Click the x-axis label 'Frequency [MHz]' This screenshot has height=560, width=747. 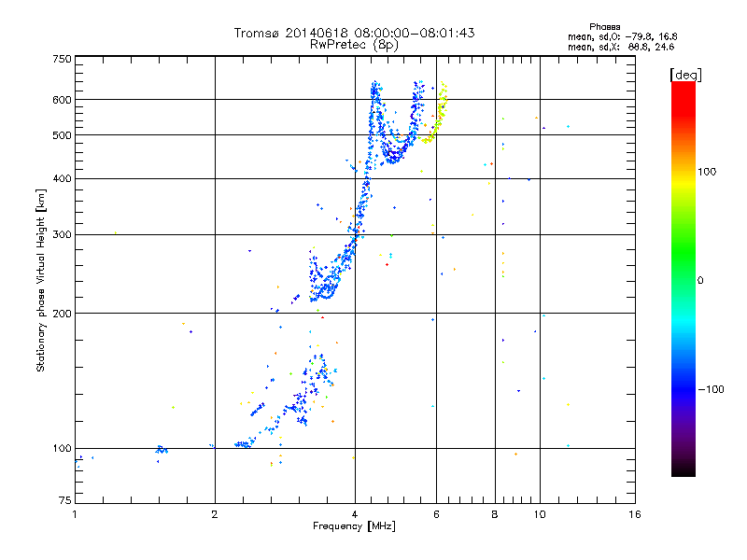[x=354, y=526]
